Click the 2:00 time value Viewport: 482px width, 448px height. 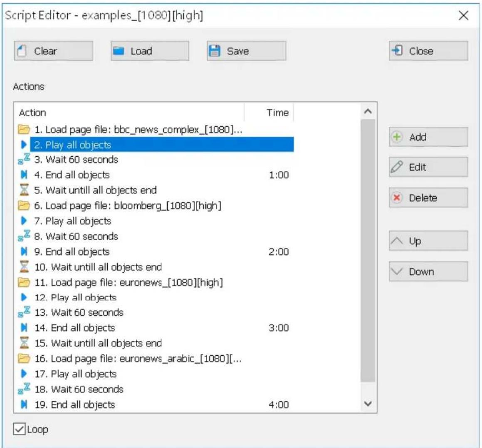point(279,252)
